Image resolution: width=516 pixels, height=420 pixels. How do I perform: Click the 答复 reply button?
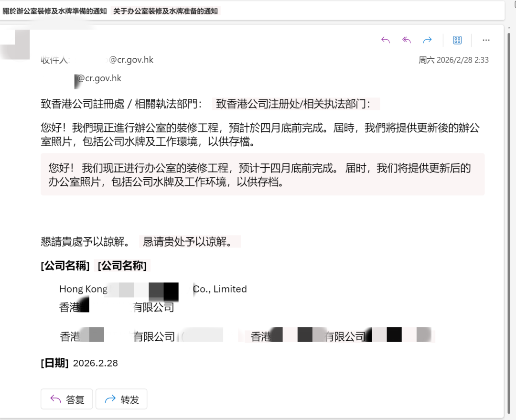[x=67, y=399]
